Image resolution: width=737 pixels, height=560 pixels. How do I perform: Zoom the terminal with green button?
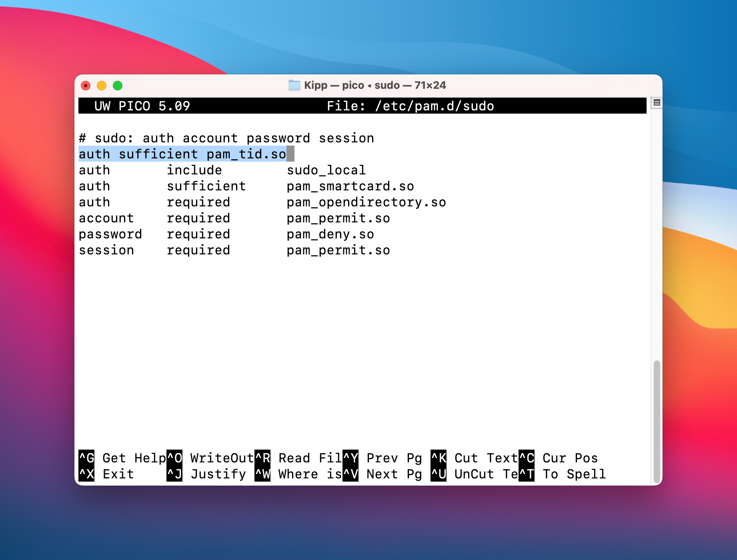click(x=118, y=86)
